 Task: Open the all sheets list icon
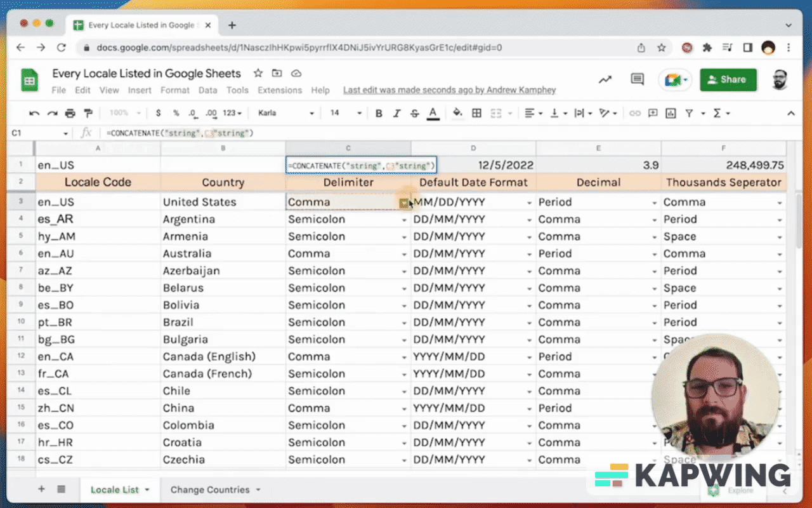pyautogui.click(x=62, y=489)
